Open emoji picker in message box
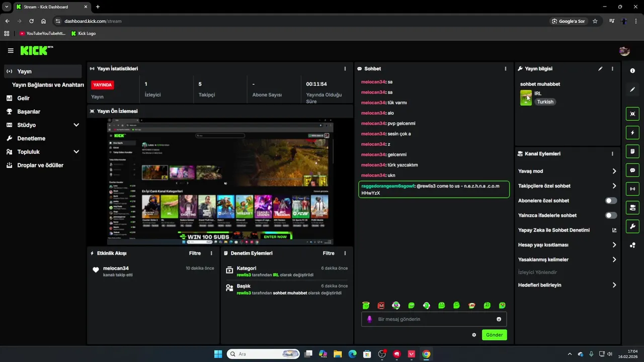Screen dimensions: 644x362 499,319
